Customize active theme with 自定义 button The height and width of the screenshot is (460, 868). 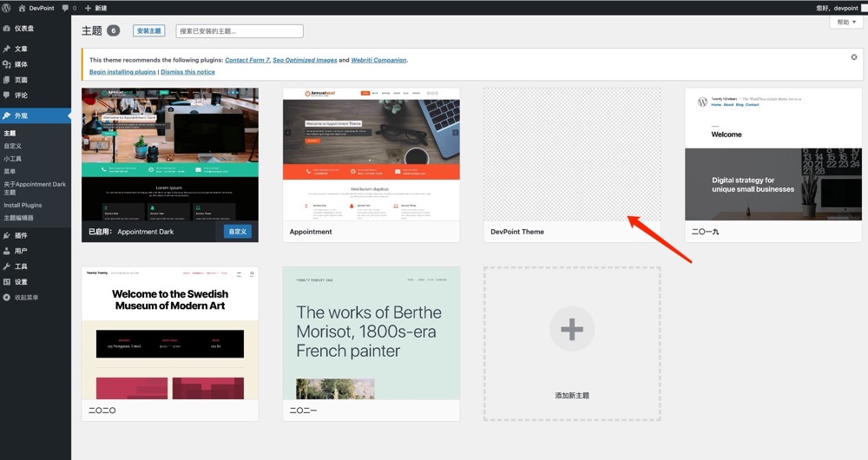point(238,232)
